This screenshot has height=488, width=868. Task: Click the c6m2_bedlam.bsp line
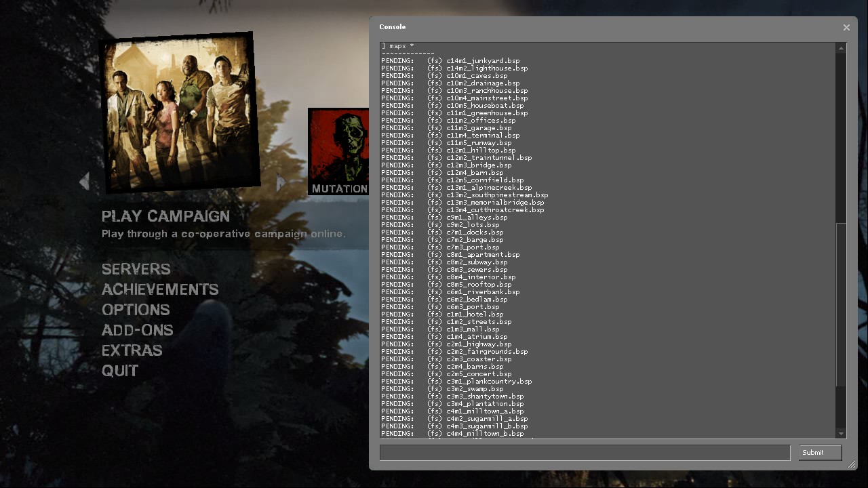tap(444, 300)
